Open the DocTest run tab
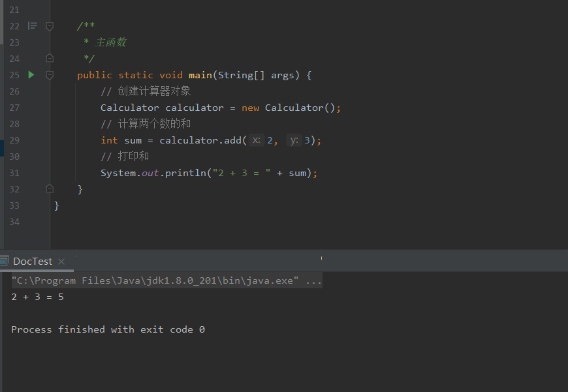The image size is (568, 392). (x=33, y=262)
